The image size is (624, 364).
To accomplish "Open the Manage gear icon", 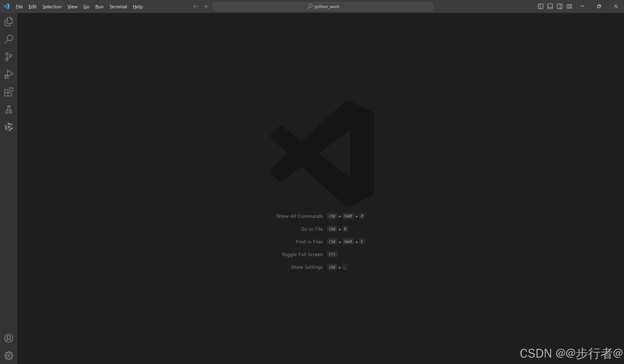I will [x=9, y=355].
